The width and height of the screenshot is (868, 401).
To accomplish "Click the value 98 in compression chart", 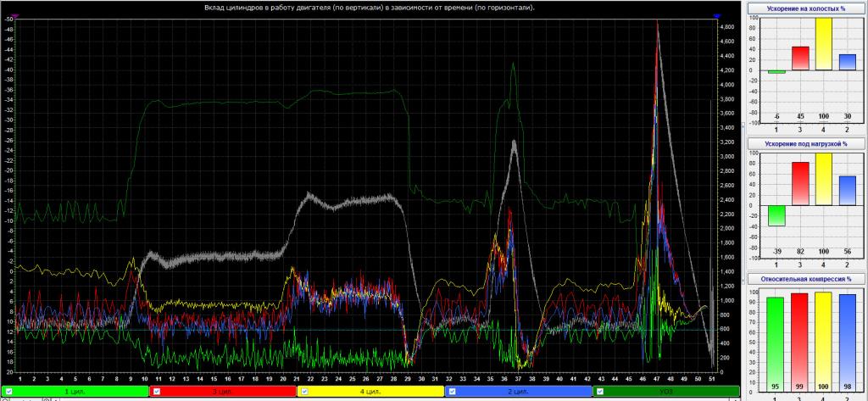I will (848, 386).
